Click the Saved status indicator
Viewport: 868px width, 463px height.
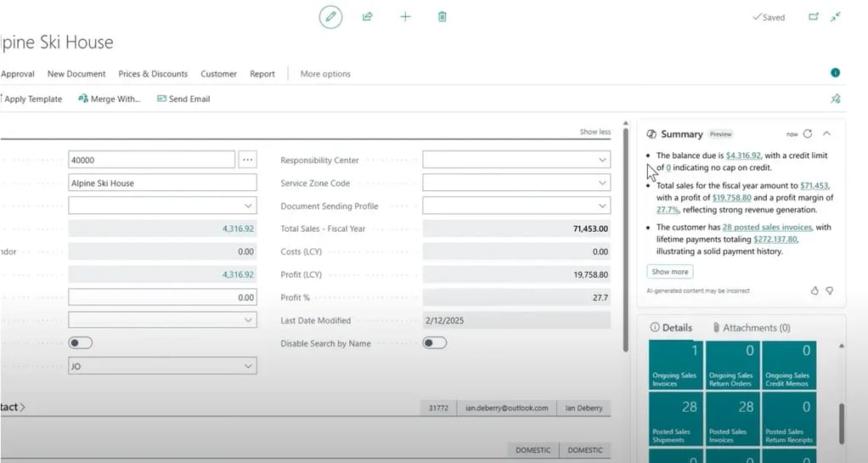point(769,17)
